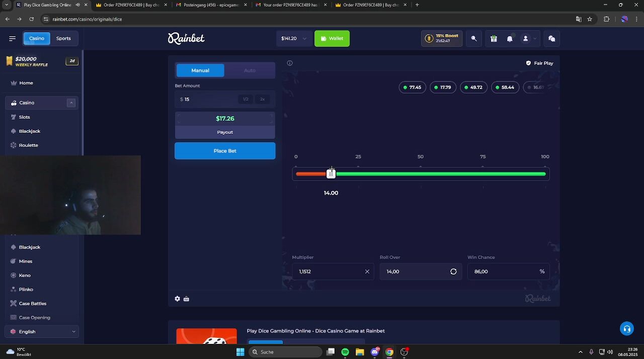The height and width of the screenshot is (359, 644).
Task: Expand the user profile dropdown
Action: tap(529, 39)
